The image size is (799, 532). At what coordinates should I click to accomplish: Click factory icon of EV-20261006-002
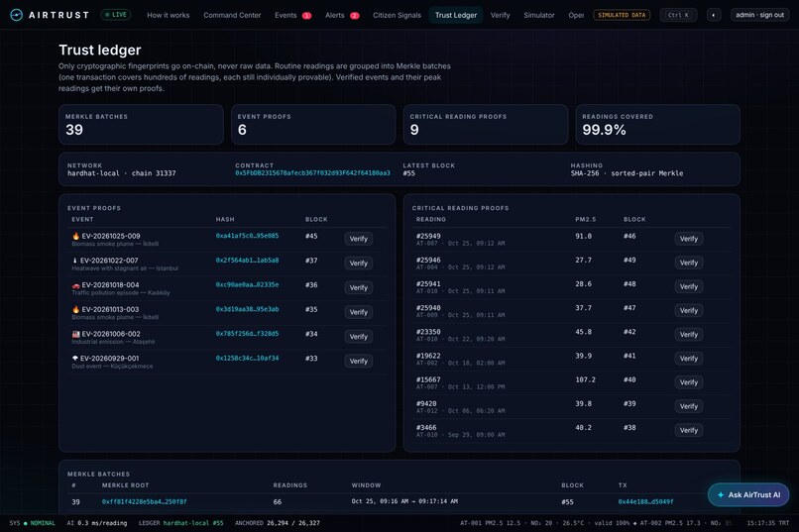76,334
